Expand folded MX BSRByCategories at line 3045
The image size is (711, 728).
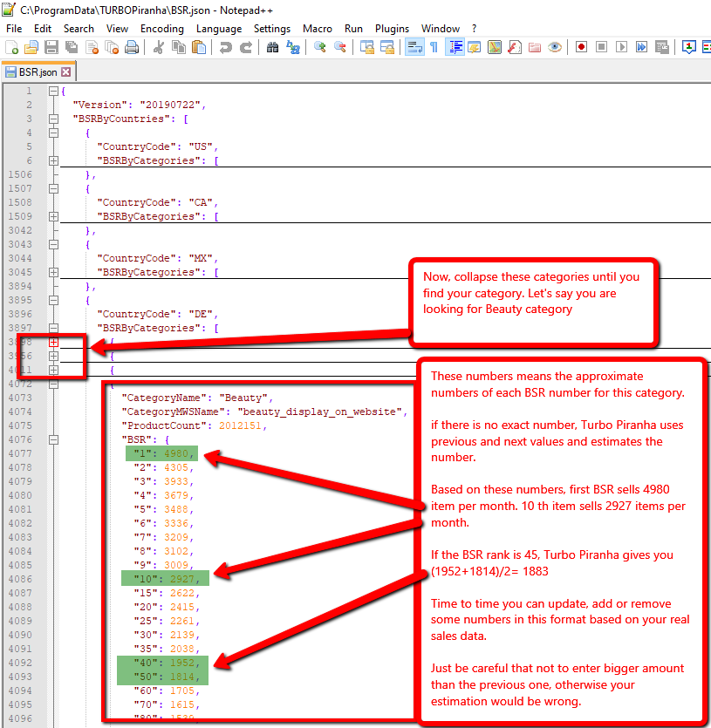pos(53,272)
